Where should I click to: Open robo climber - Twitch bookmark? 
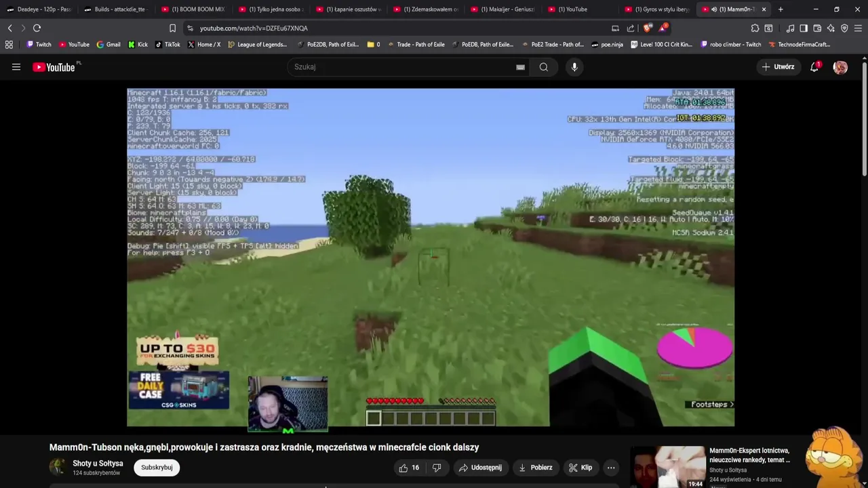730,44
